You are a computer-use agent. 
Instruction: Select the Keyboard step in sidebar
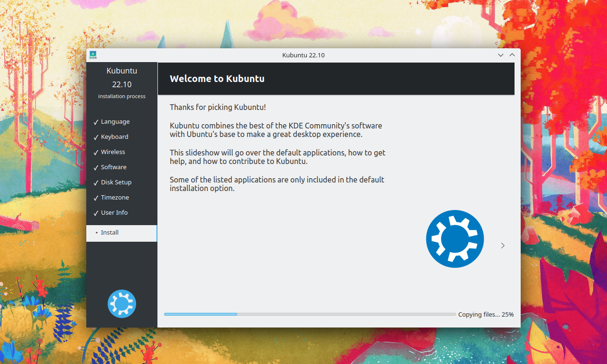point(115,137)
